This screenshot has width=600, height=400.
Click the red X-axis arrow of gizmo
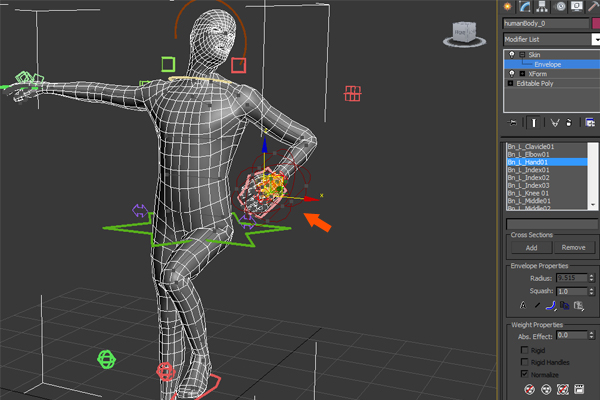pyautogui.click(x=312, y=199)
